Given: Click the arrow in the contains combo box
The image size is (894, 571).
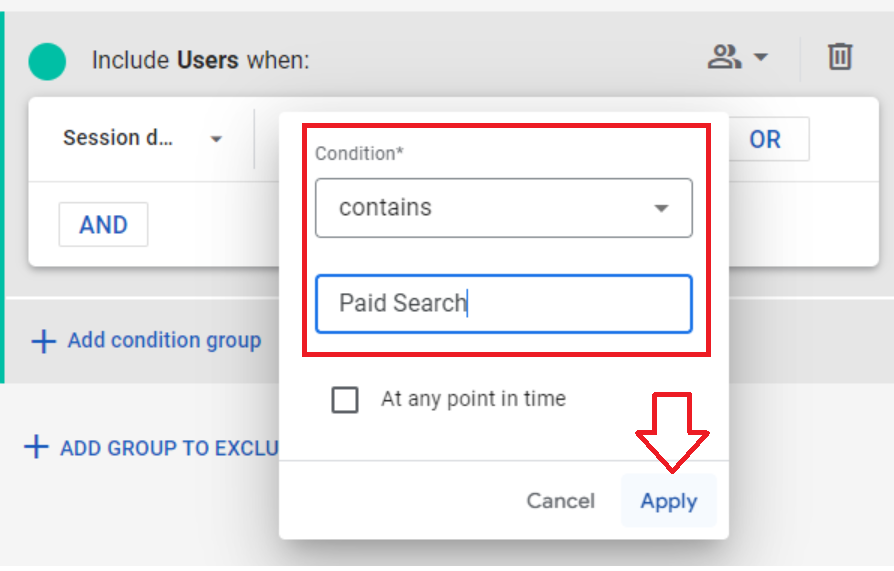Looking at the screenshot, I should pos(661,208).
